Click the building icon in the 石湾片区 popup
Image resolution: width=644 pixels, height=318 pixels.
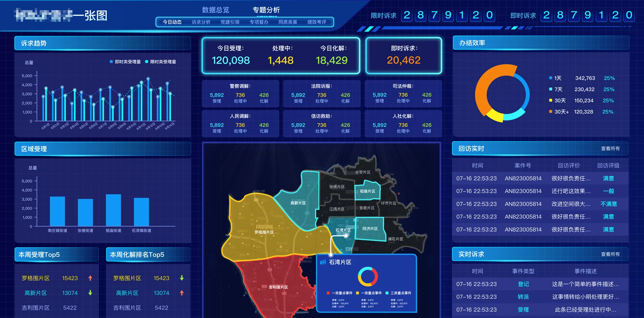pos(323,262)
